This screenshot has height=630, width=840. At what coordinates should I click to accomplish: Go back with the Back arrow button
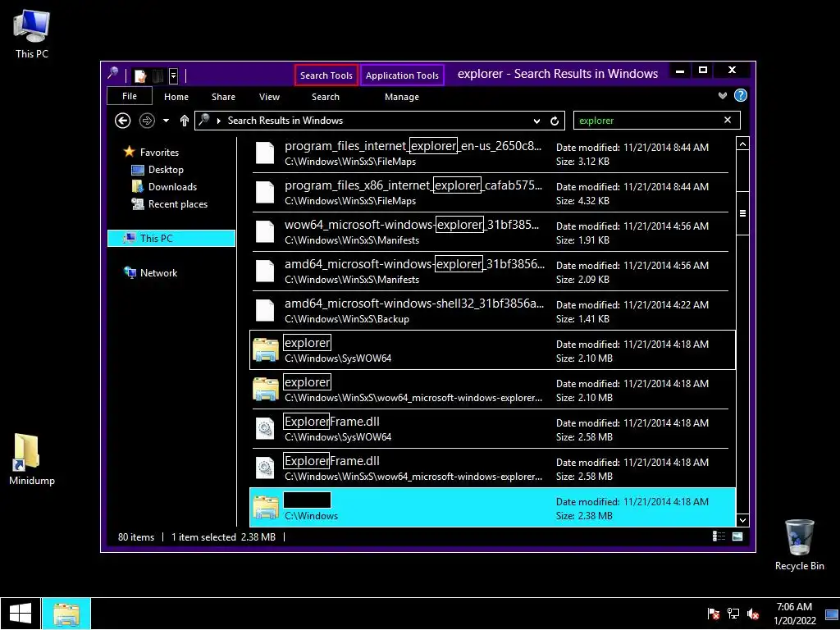click(123, 121)
